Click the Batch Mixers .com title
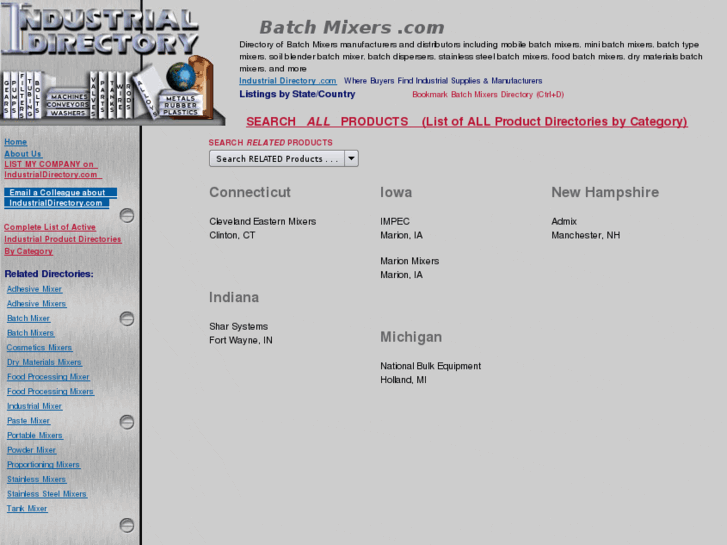Viewport: 727px width, 545px height. (x=351, y=27)
